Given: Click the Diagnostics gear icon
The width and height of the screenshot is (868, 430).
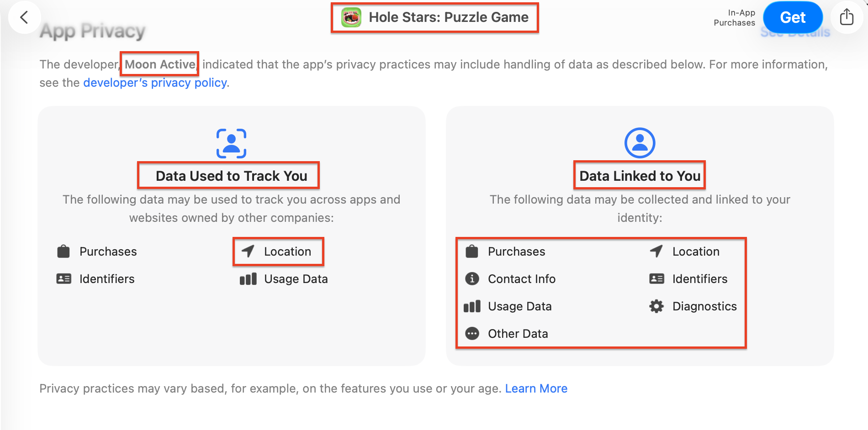Looking at the screenshot, I should 656,306.
